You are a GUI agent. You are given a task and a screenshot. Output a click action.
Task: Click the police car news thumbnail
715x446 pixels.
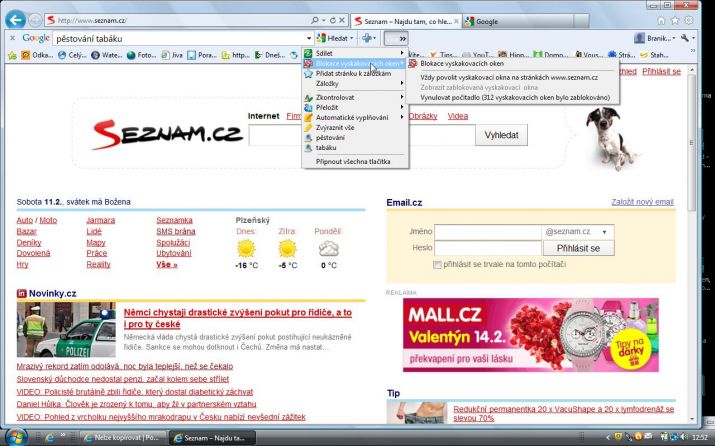tap(66, 329)
